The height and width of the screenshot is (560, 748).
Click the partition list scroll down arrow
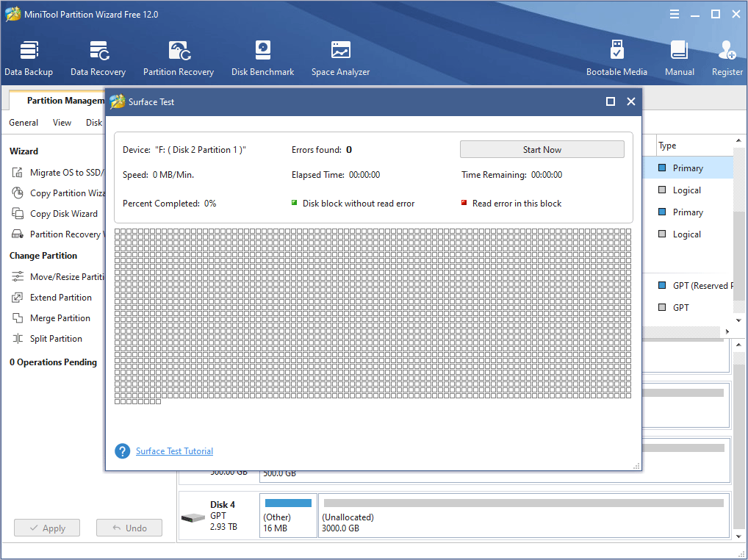tap(739, 320)
